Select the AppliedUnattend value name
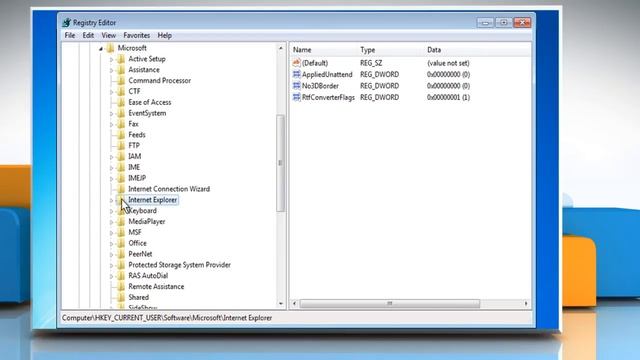This screenshot has width=640, height=360. (327, 75)
